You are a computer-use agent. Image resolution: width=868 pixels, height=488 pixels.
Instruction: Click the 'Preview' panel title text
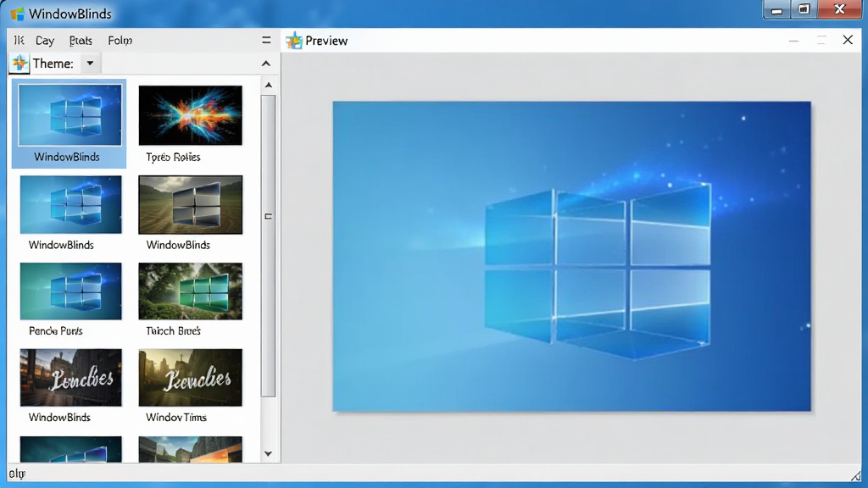(x=326, y=41)
